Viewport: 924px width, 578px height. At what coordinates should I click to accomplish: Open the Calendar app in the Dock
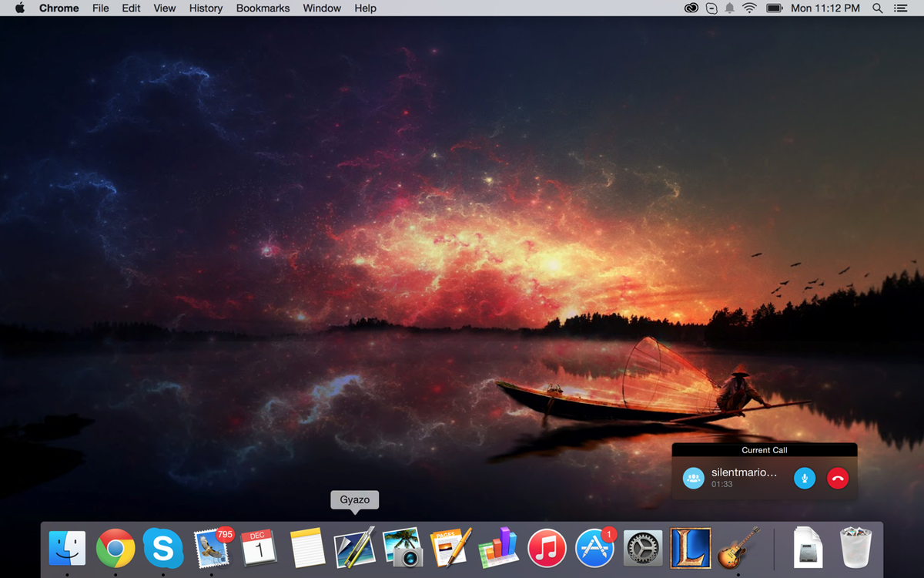(259, 548)
